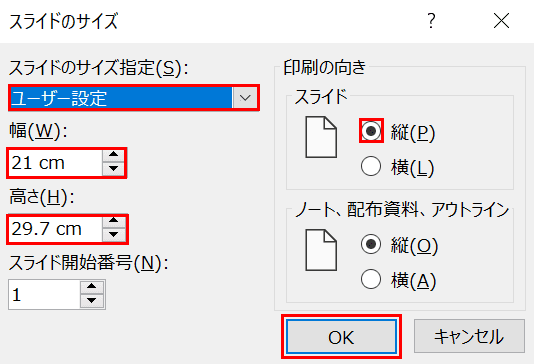This screenshot has height=364, width=534.
Task: Increase slide start number with up arrow
Action: (x=92, y=287)
